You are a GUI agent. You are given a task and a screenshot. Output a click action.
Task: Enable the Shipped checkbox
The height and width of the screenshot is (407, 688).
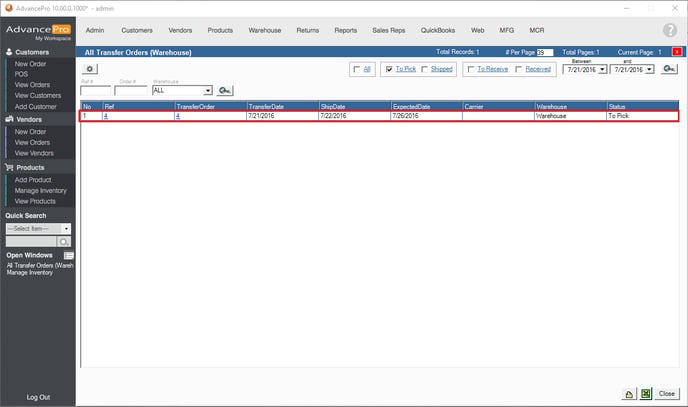(x=425, y=69)
